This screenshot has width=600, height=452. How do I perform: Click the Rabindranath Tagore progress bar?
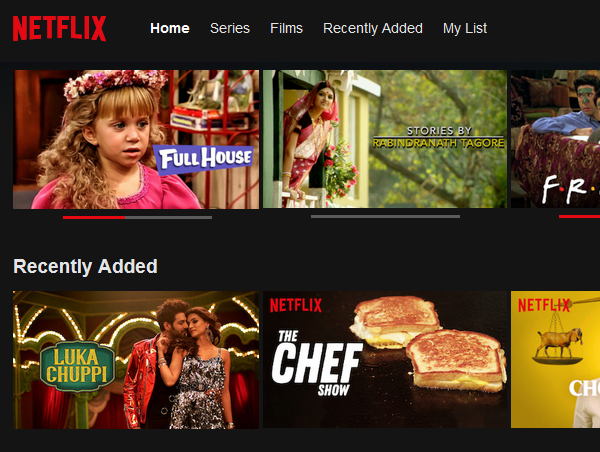(385, 217)
